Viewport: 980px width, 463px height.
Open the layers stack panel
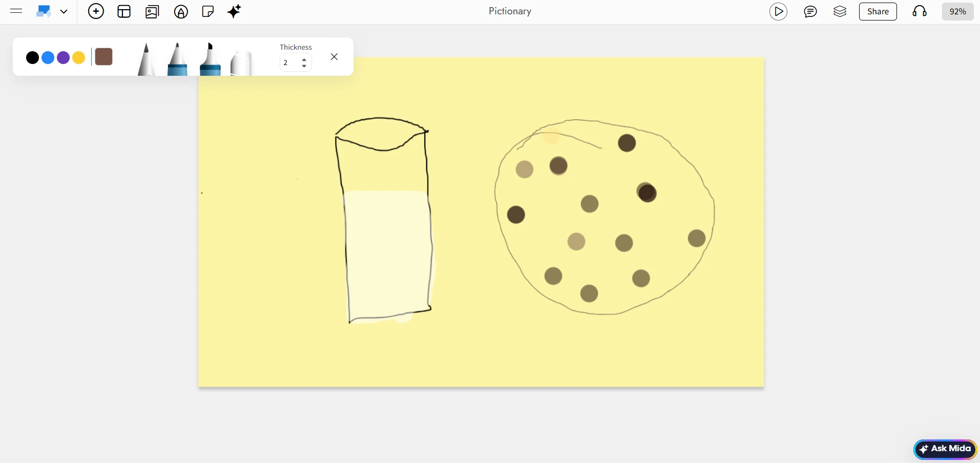point(840,11)
